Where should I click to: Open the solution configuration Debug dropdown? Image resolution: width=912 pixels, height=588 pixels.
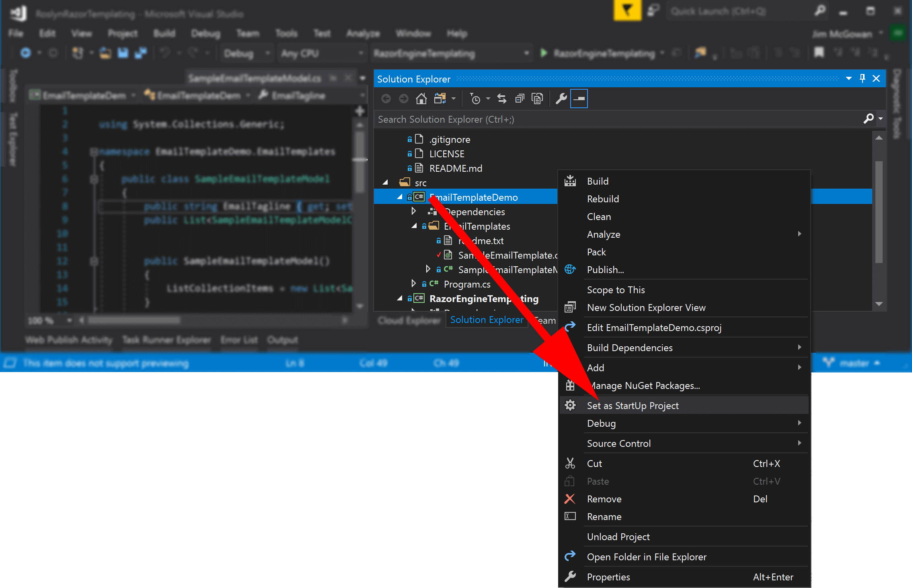point(247,53)
